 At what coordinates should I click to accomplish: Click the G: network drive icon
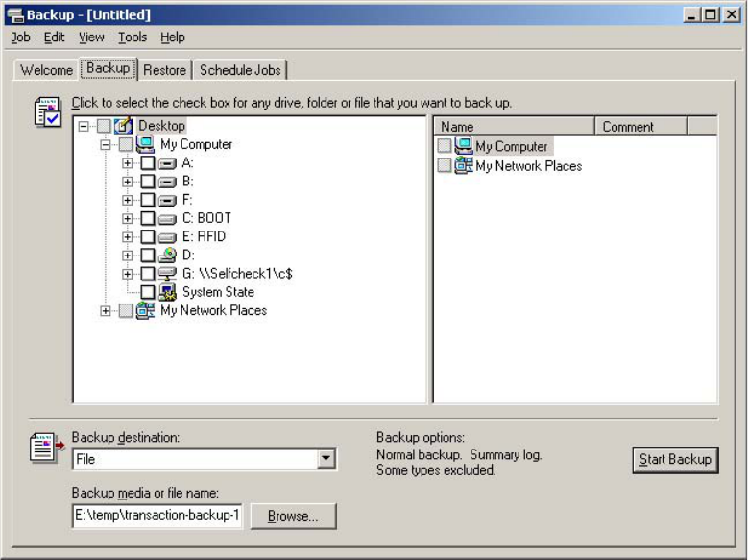tap(167, 274)
